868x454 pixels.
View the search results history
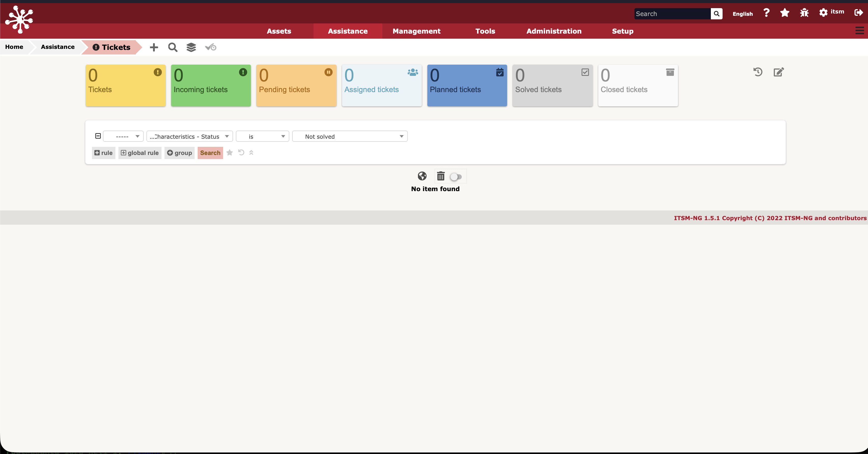point(757,72)
